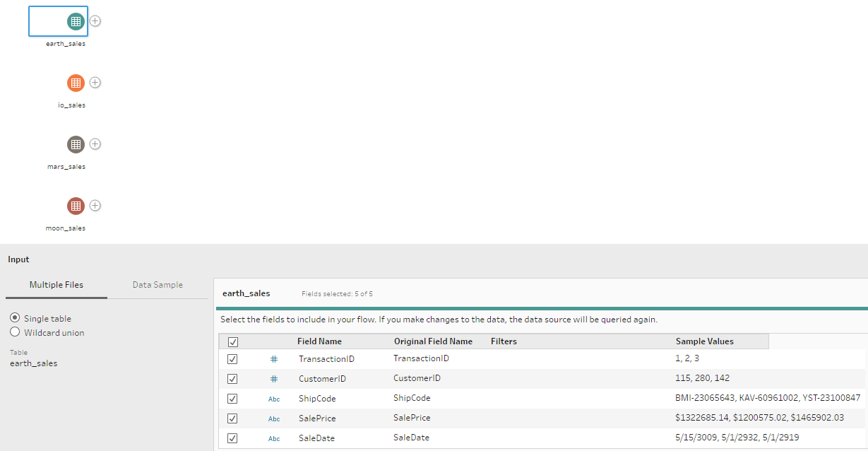
Task: Select the Single table radio button
Action: [14, 320]
